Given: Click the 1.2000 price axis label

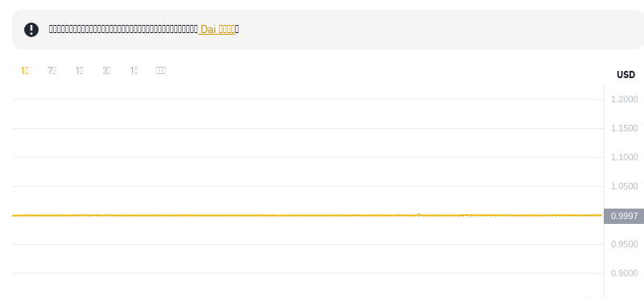Looking at the screenshot, I should coord(625,99).
